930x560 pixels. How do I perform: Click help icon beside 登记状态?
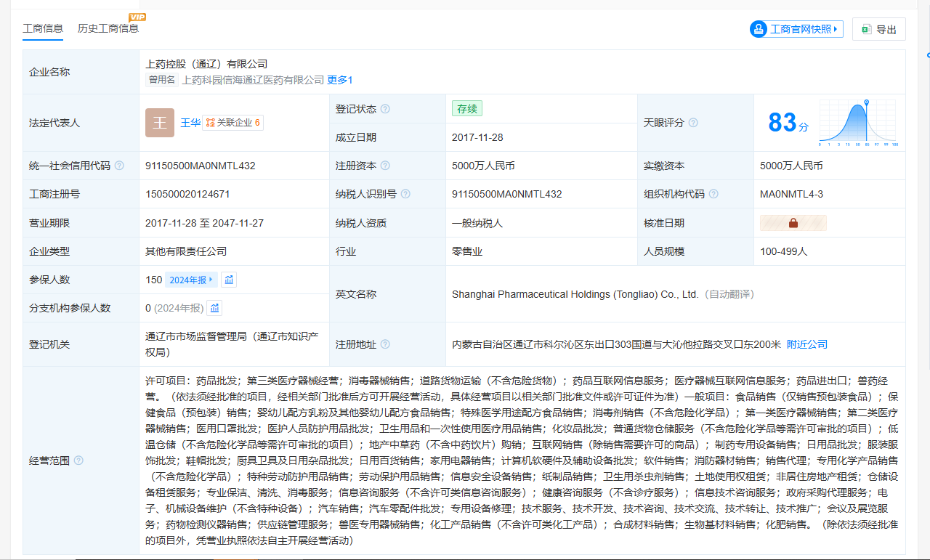click(x=385, y=109)
